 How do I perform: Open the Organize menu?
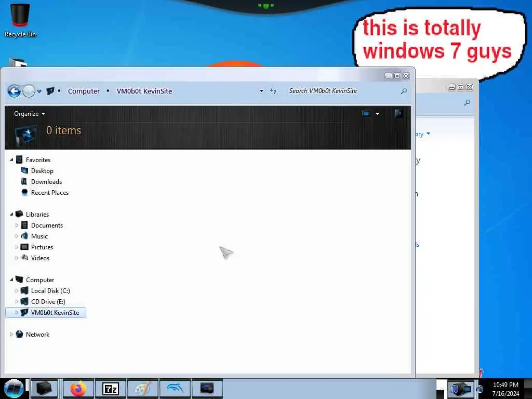30,114
